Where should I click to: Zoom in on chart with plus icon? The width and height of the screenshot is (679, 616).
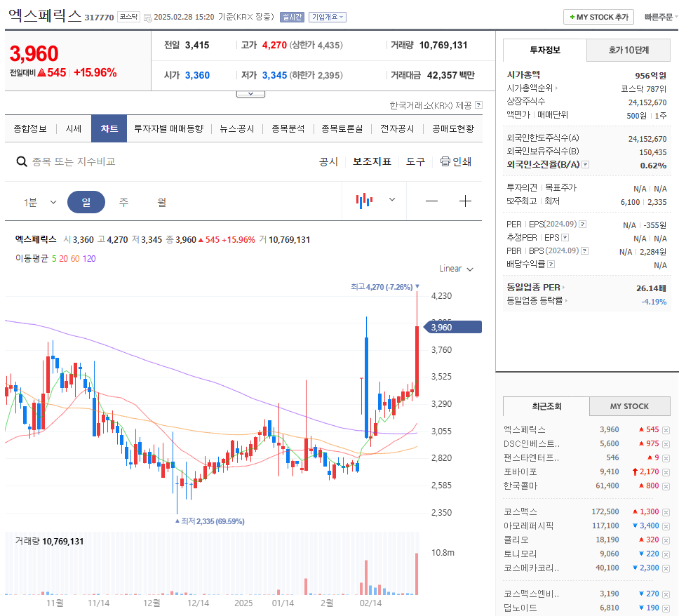[x=465, y=200]
